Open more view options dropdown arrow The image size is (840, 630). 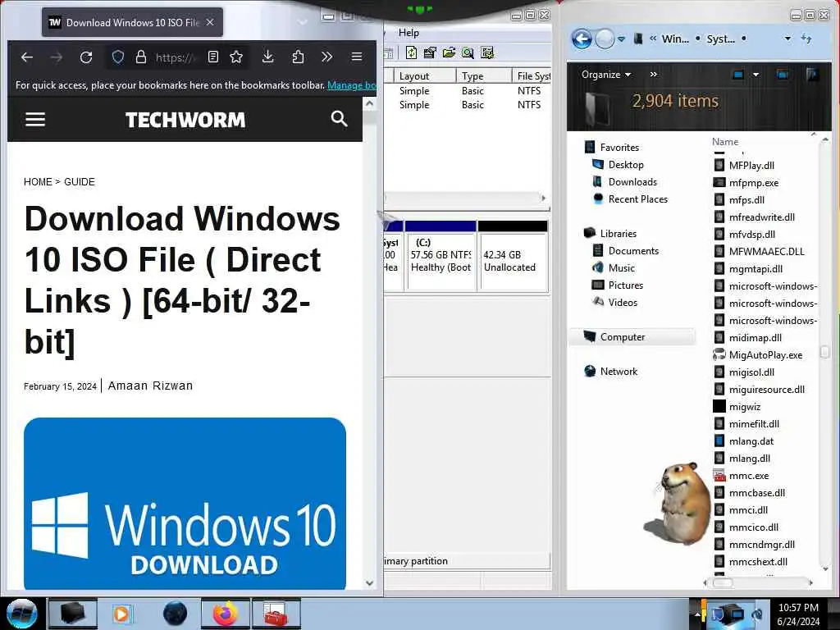coord(756,75)
